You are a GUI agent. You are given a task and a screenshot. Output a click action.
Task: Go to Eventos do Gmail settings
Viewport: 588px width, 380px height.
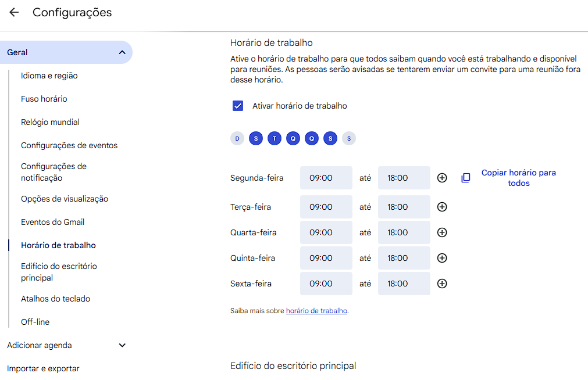click(52, 222)
